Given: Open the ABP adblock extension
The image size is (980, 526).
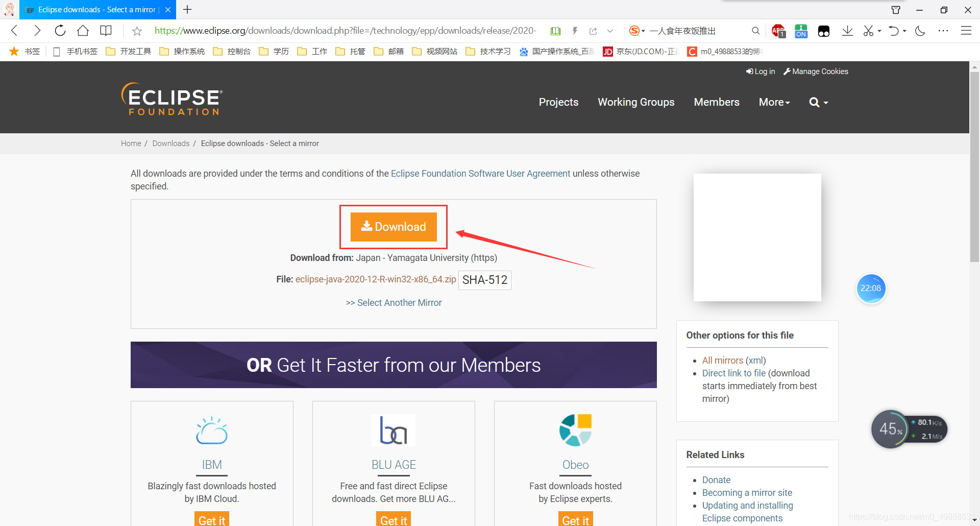Looking at the screenshot, I should point(778,31).
